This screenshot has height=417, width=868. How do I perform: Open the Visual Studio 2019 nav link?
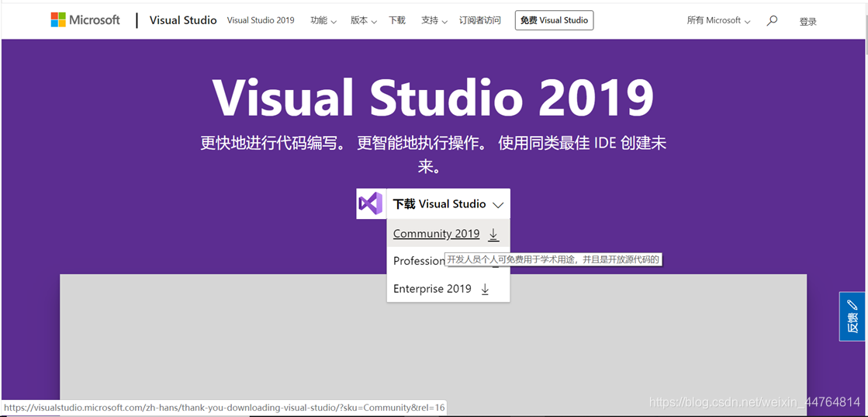[261, 20]
